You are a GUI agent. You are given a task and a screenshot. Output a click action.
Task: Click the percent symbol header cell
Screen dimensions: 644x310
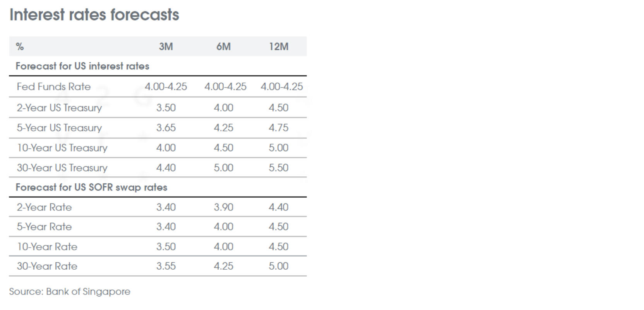point(20,46)
